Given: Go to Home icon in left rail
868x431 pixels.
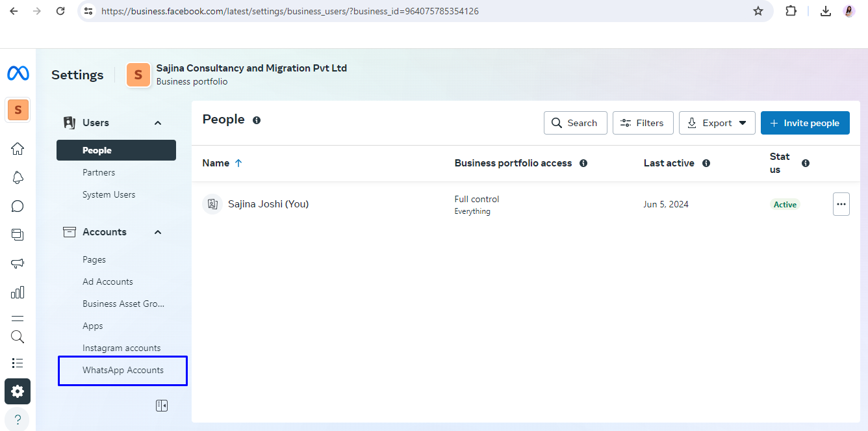Looking at the screenshot, I should [x=18, y=149].
